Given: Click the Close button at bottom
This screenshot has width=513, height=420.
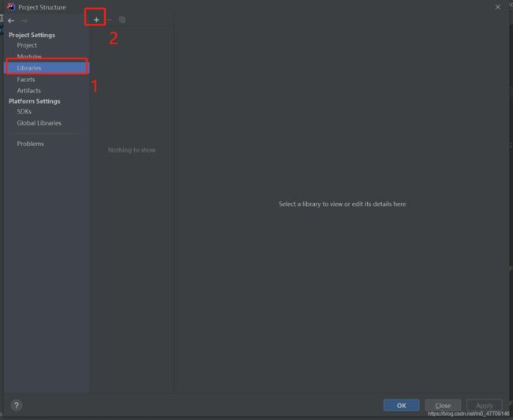Looking at the screenshot, I should tap(443, 405).
